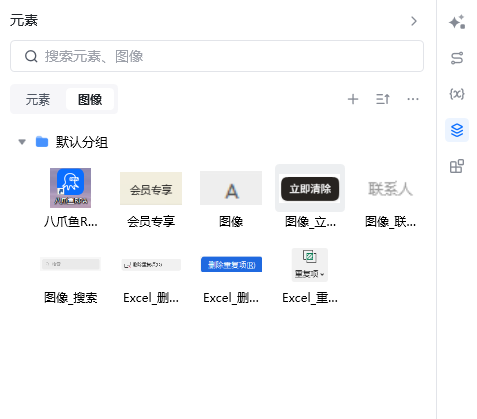477x419 pixels.
Task: Select the layers elements library icon
Action: (457, 130)
